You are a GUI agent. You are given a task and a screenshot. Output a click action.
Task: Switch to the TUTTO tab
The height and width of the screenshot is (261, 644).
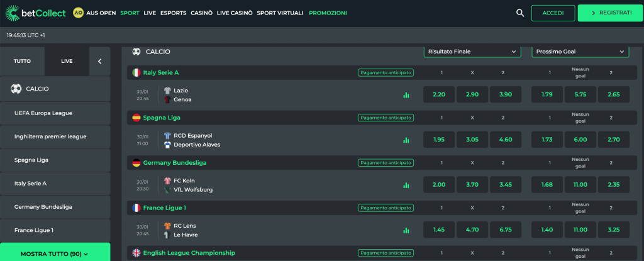click(22, 61)
